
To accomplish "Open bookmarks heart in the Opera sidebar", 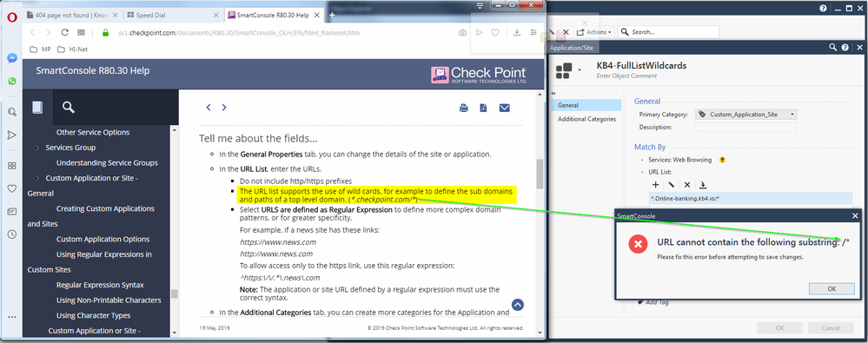I will click(x=11, y=188).
